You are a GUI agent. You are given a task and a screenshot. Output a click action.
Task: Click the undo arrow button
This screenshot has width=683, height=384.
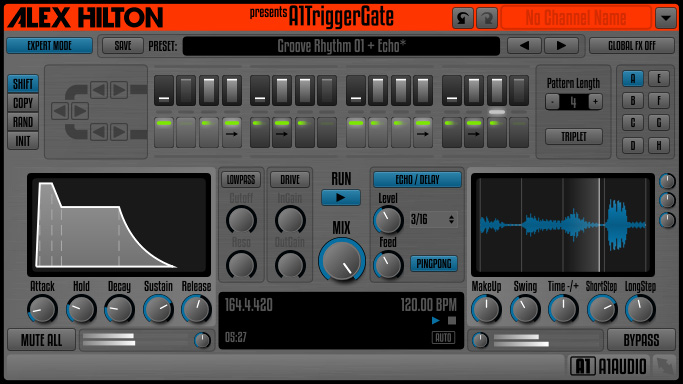[463, 18]
